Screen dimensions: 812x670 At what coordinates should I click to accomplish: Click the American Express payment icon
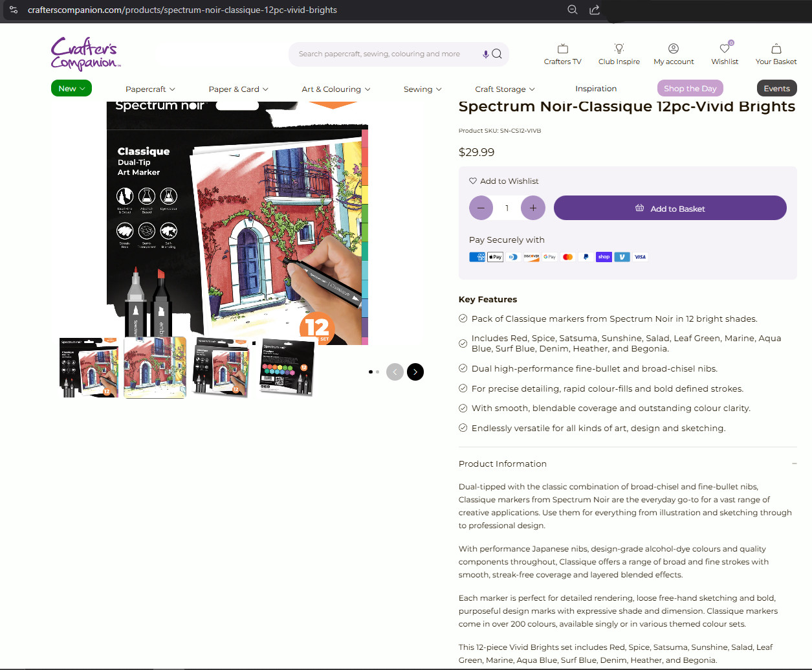[x=477, y=257]
